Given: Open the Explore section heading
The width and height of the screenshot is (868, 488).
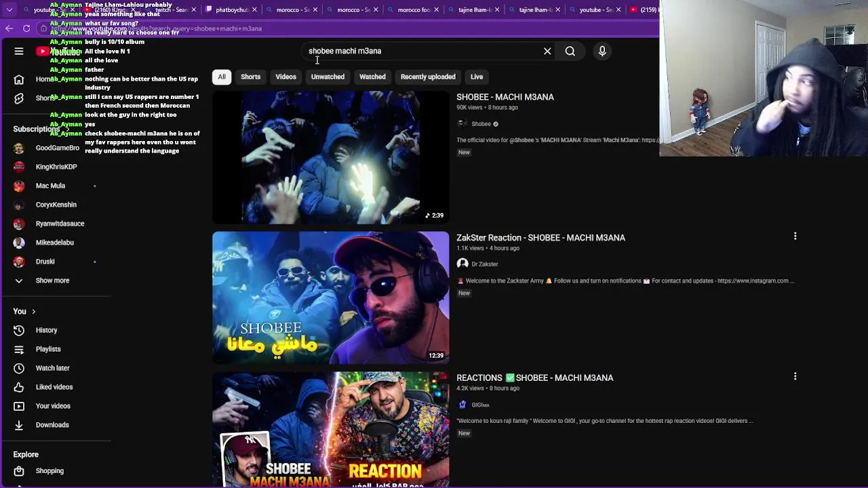Looking at the screenshot, I should tap(26, 455).
